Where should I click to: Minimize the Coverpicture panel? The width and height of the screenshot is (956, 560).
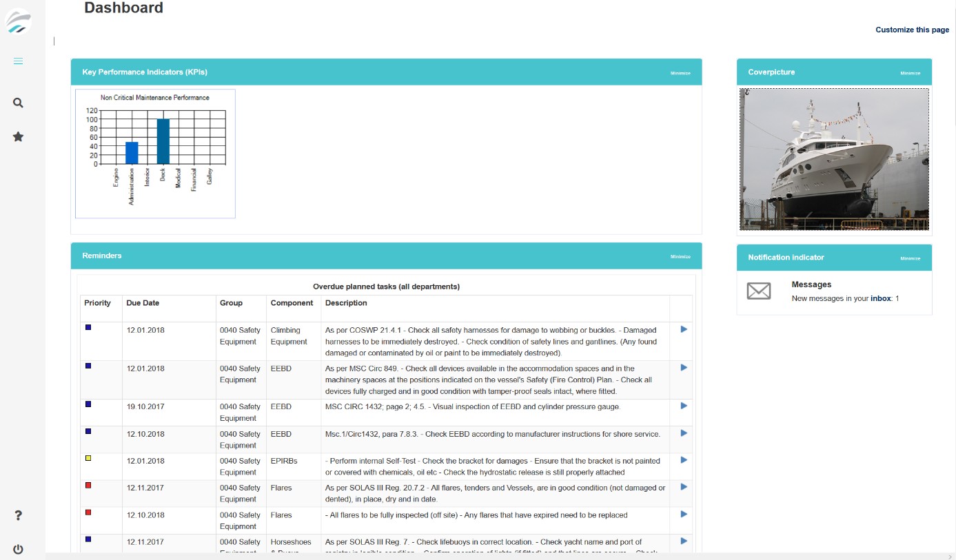pos(910,73)
